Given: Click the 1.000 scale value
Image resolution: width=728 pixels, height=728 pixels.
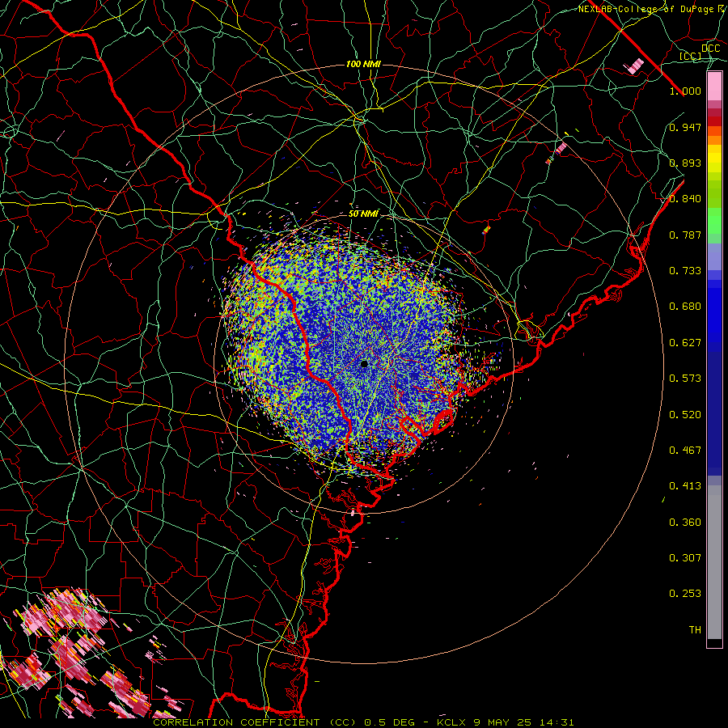Looking at the screenshot, I should tap(685, 91).
